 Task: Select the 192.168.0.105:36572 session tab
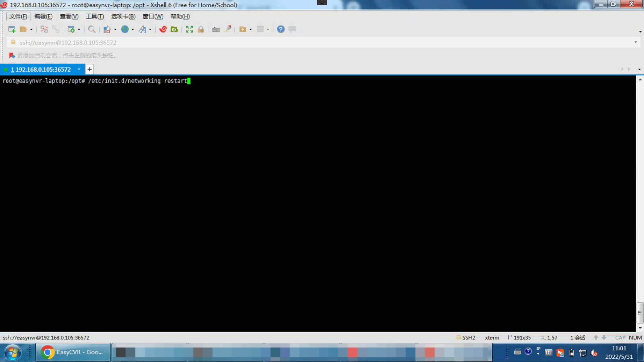[x=40, y=69]
